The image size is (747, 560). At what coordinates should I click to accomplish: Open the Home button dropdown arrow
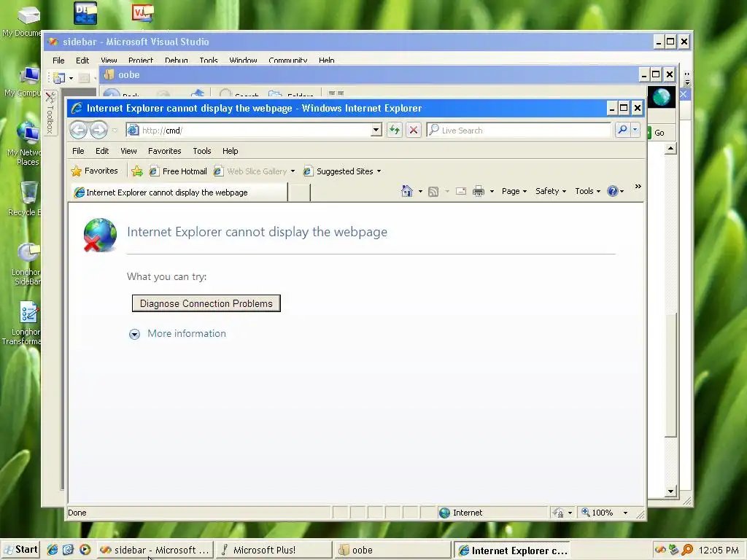coord(420,192)
